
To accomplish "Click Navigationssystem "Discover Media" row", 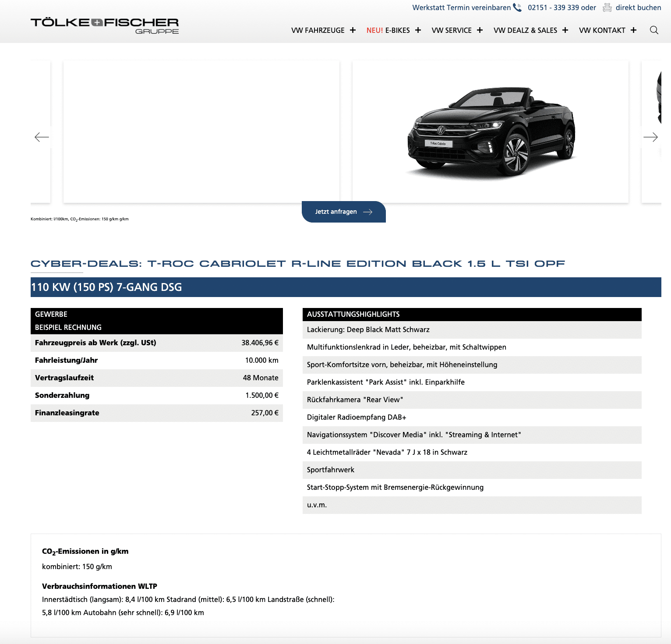I will pos(472,435).
